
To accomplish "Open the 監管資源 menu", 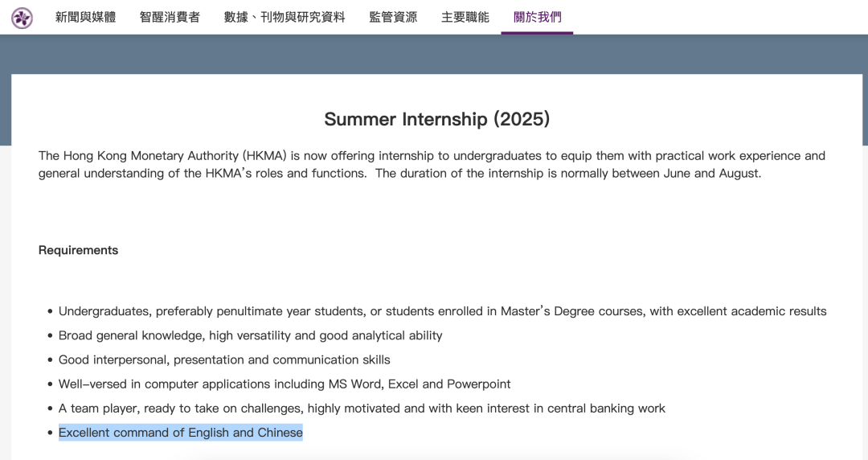I will click(393, 17).
